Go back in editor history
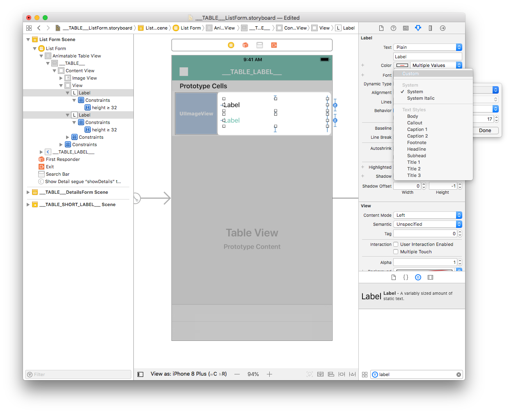Image resolution: width=532 pixels, height=413 pixels. 39,28
